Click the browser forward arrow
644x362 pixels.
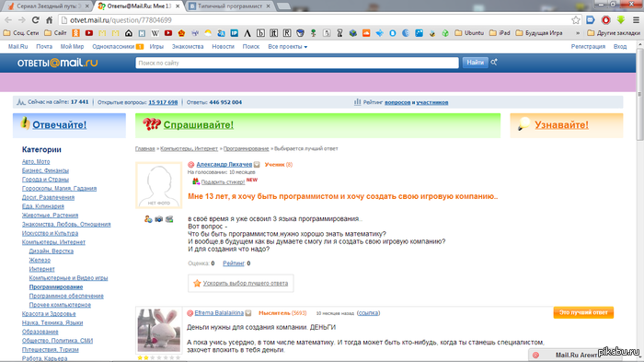pos(22,19)
